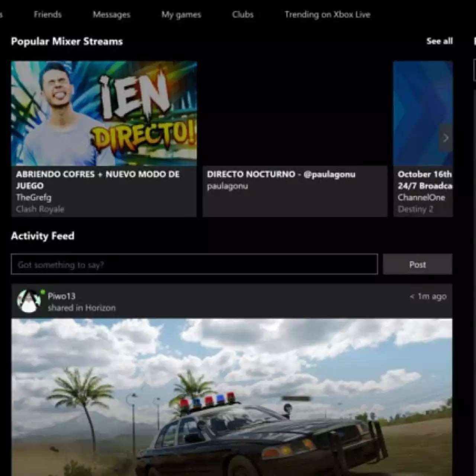Click ABRIENDO COFRES + NUEVO MODO stream title
This screenshot has height=476, width=476.
click(x=98, y=180)
